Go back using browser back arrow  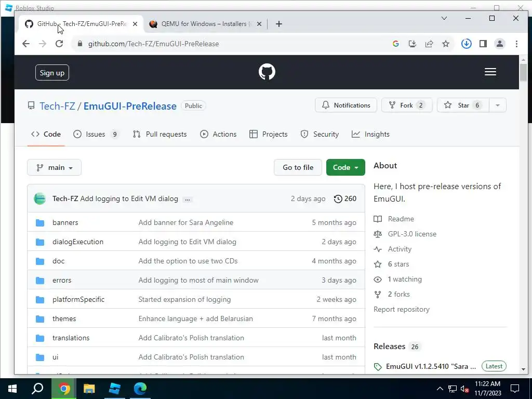pyautogui.click(x=26, y=44)
